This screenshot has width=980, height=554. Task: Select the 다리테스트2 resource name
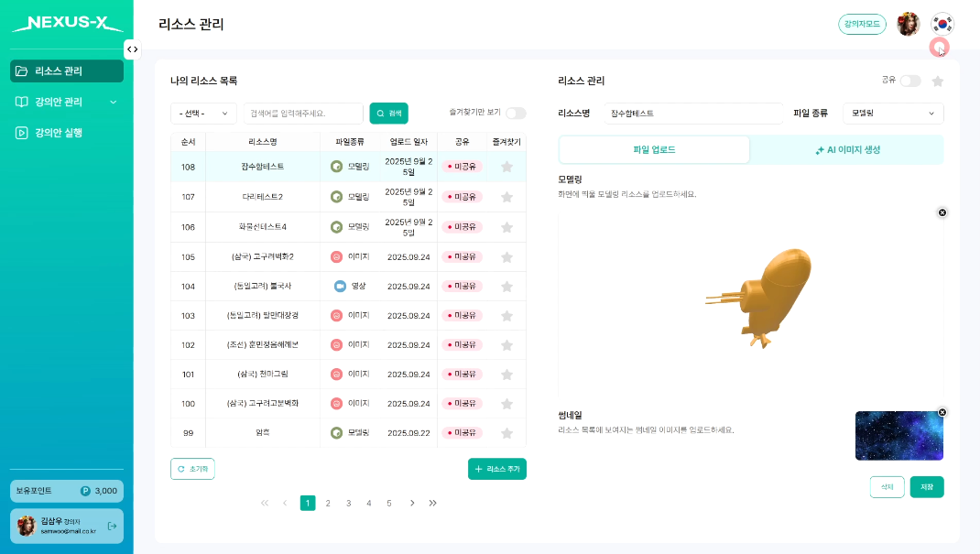tap(263, 197)
